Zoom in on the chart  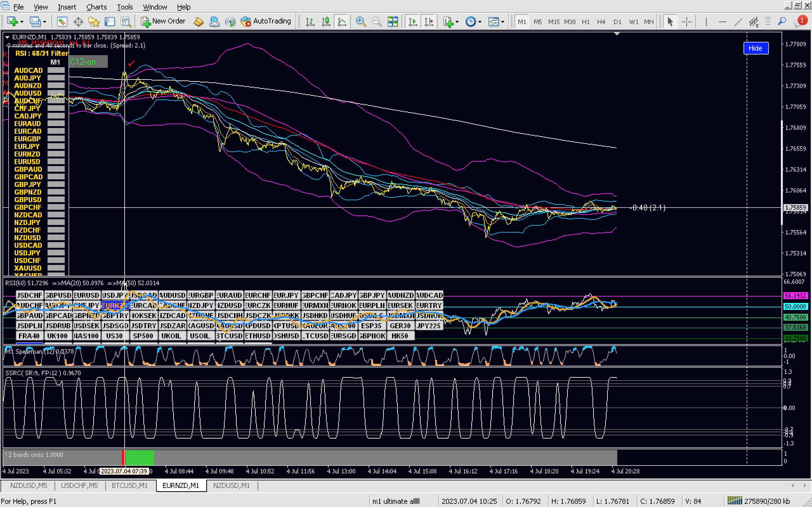pyautogui.click(x=360, y=22)
